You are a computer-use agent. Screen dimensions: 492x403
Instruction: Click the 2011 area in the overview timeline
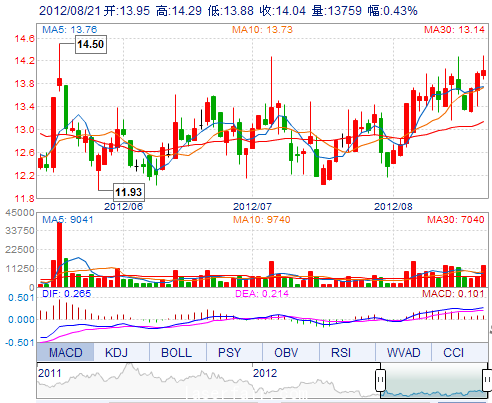pos(50,373)
